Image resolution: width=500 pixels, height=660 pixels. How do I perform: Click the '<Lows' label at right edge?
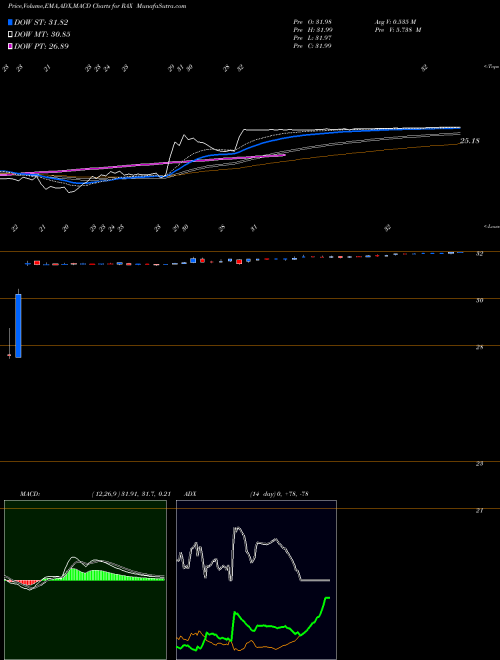click(x=491, y=226)
